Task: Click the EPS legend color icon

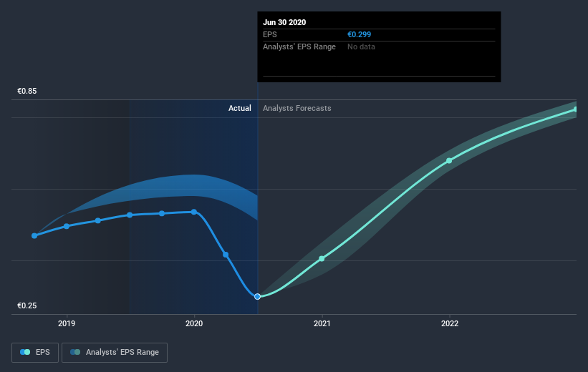Action: (25, 352)
